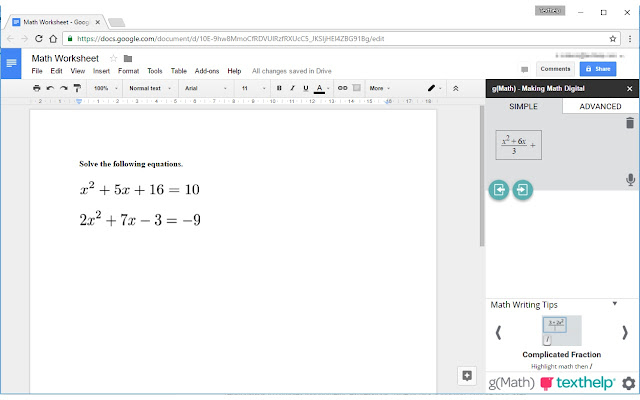Click the left teal import-from-doc button
This screenshot has height=400, width=640.
(x=499, y=189)
